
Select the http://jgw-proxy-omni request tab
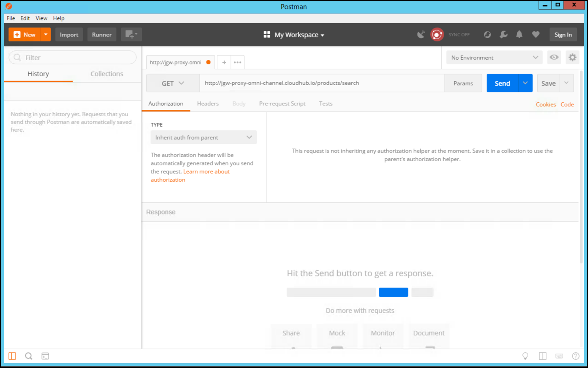click(180, 62)
